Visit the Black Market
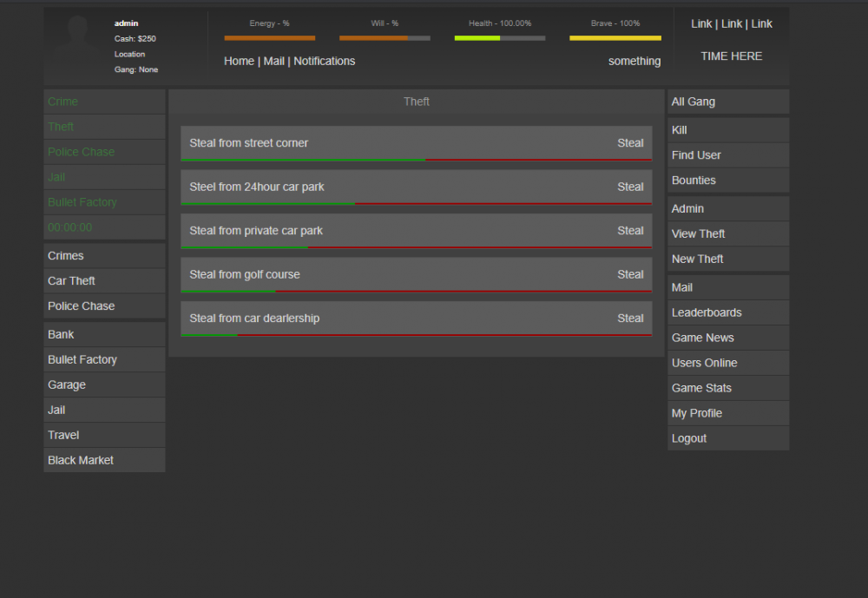Screen dimensions: 868x598 pyautogui.click(x=81, y=461)
